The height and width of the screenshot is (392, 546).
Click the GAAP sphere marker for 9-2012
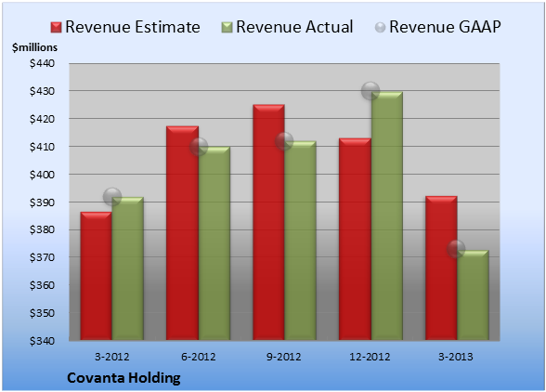tap(284, 141)
